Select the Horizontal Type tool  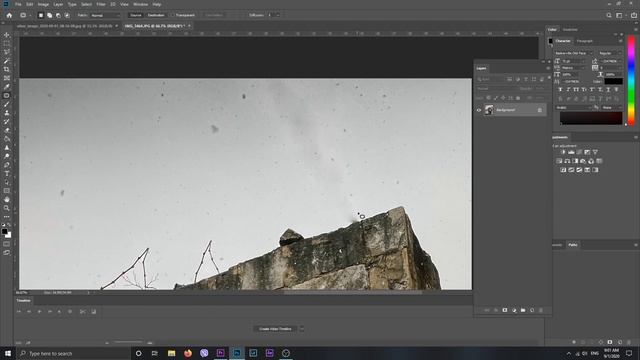click(7, 173)
